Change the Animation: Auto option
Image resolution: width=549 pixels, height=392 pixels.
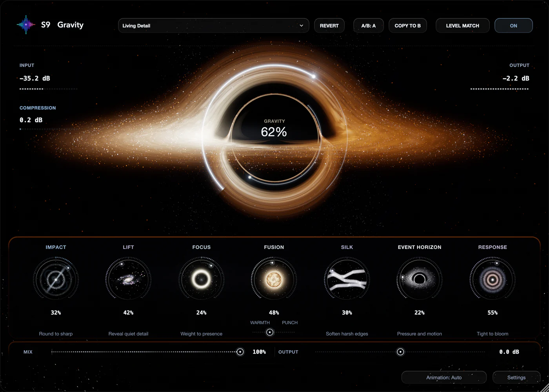[444, 377]
